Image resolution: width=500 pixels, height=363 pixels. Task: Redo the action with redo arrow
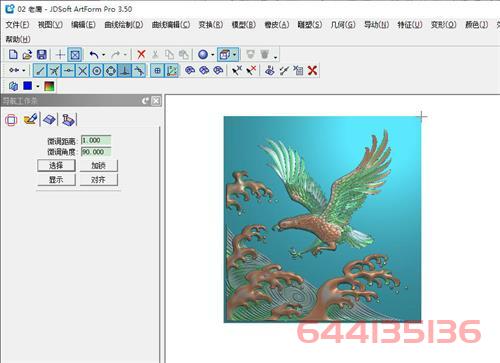tap(116, 55)
